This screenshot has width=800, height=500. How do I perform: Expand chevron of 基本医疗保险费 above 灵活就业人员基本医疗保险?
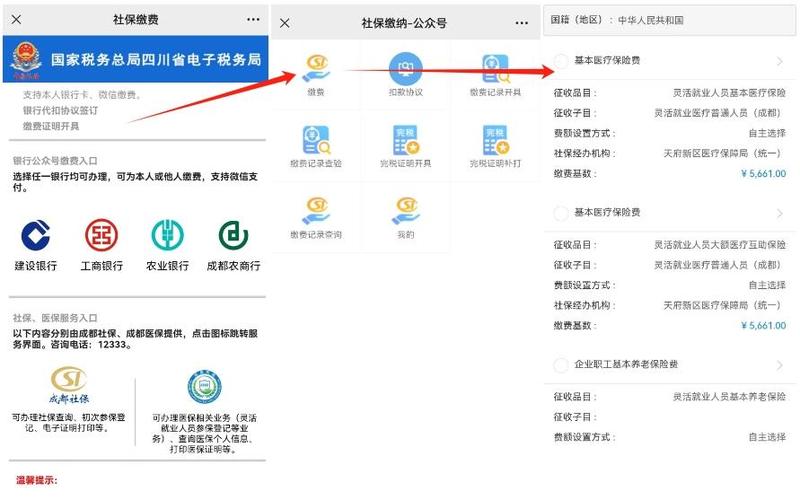[x=780, y=61]
